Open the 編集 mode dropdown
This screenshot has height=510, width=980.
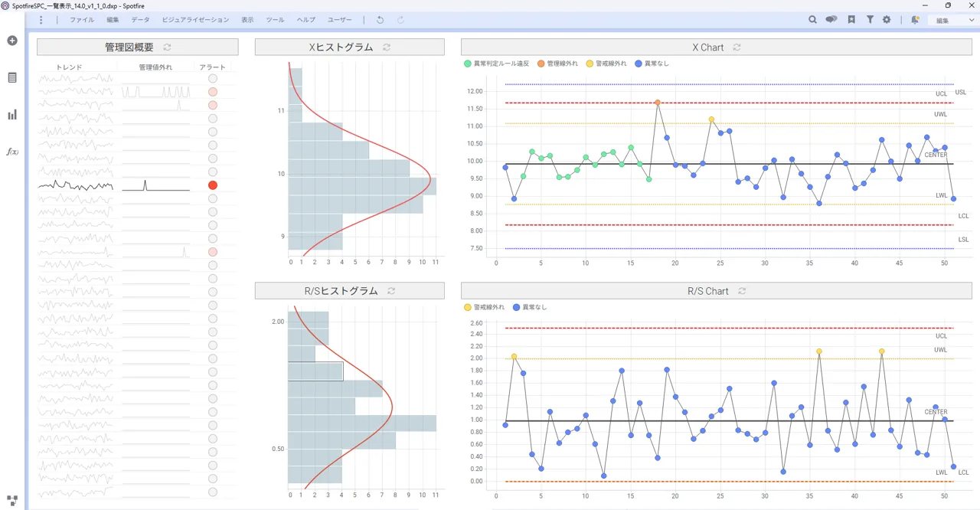(952, 20)
